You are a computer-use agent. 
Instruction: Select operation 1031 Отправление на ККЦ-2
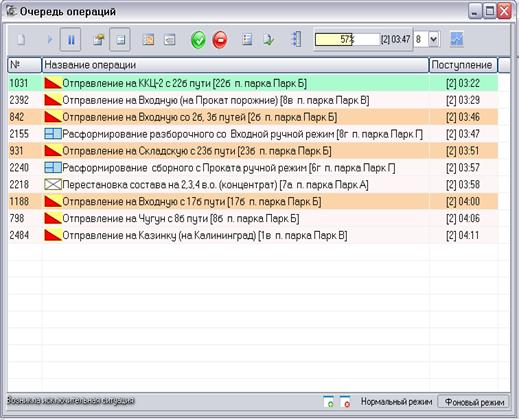[x=253, y=83]
